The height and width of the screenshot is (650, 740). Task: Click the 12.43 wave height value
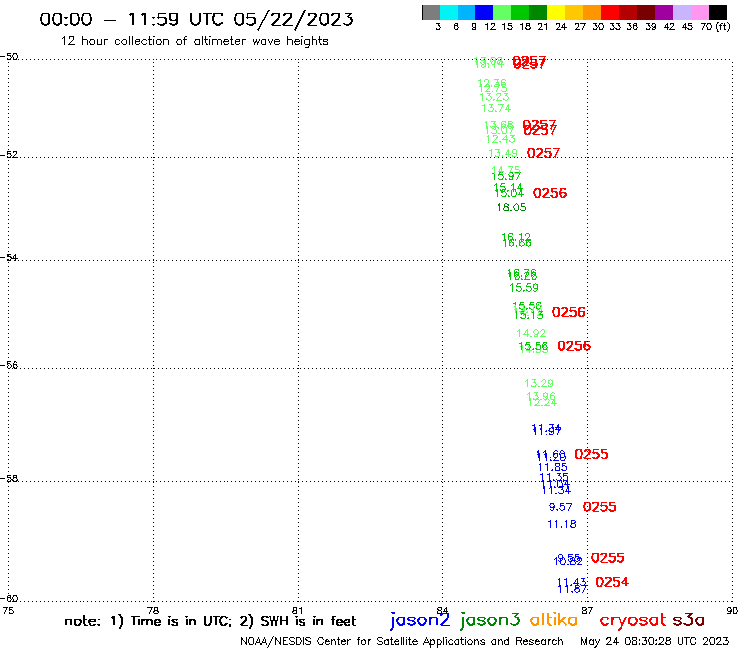pos(501,139)
